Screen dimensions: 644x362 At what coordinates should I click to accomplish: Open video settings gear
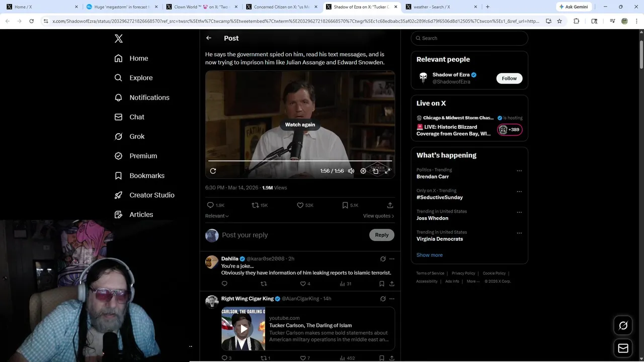coord(363,171)
